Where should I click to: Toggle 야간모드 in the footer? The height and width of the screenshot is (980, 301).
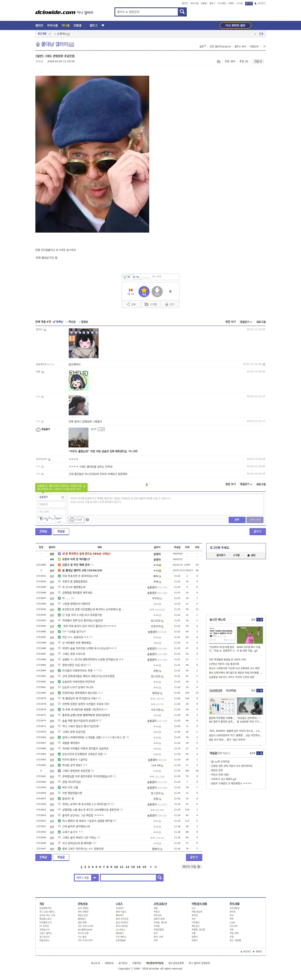click(246, 951)
